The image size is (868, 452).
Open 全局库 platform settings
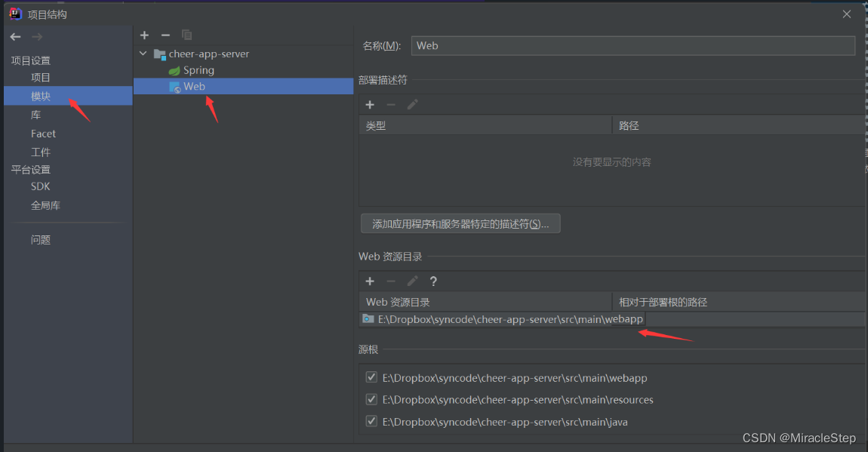[45, 205]
